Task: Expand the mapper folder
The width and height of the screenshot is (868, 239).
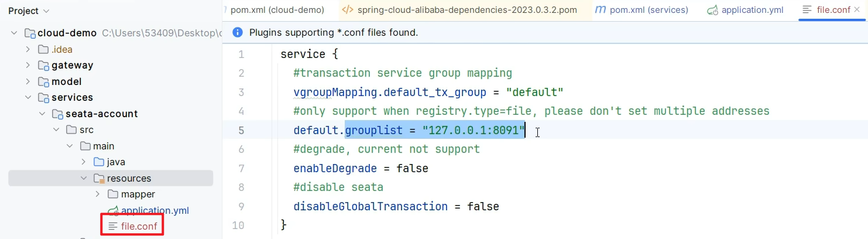Action: [x=98, y=194]
